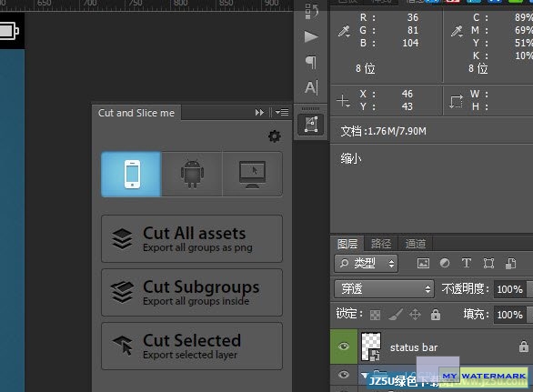This screenshot has height=392, width=533.
Task: Click the status bar layer lock icon
Action: click(x=524, y=347)
